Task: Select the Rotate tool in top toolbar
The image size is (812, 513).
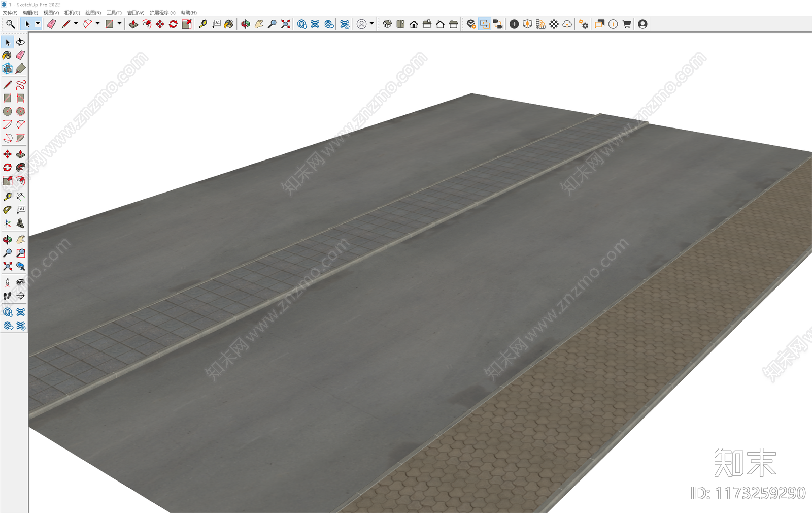Action: point(173,24)
